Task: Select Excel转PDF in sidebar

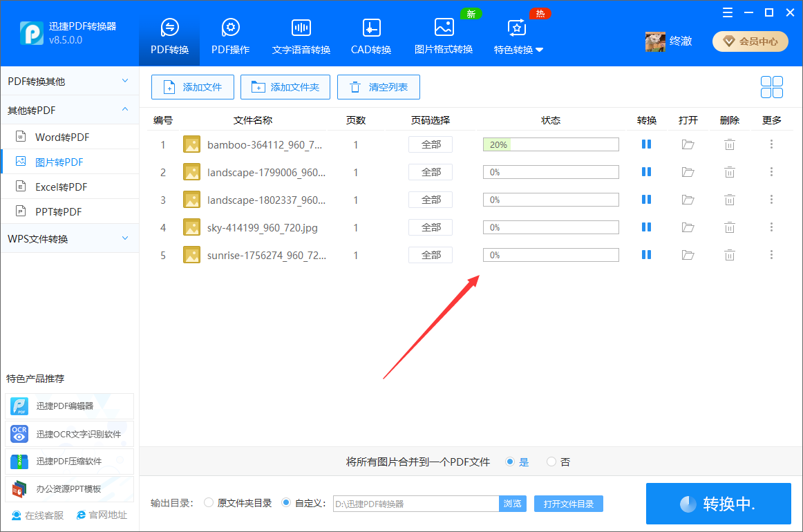Action: click(x=70, y=187)
